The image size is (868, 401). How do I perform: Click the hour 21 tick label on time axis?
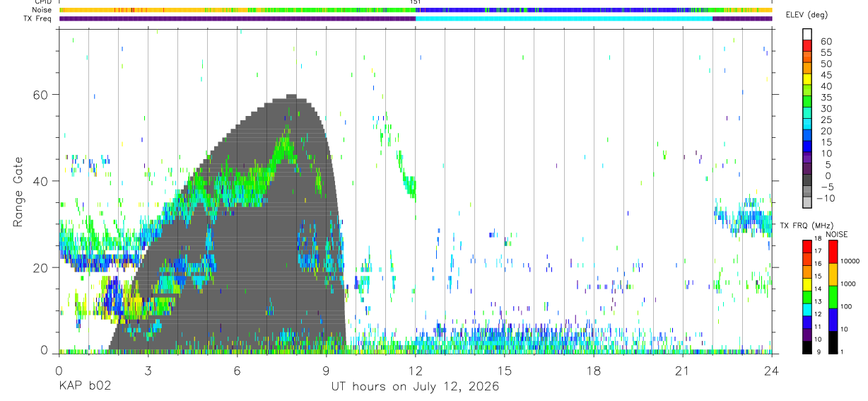point(682,371)
